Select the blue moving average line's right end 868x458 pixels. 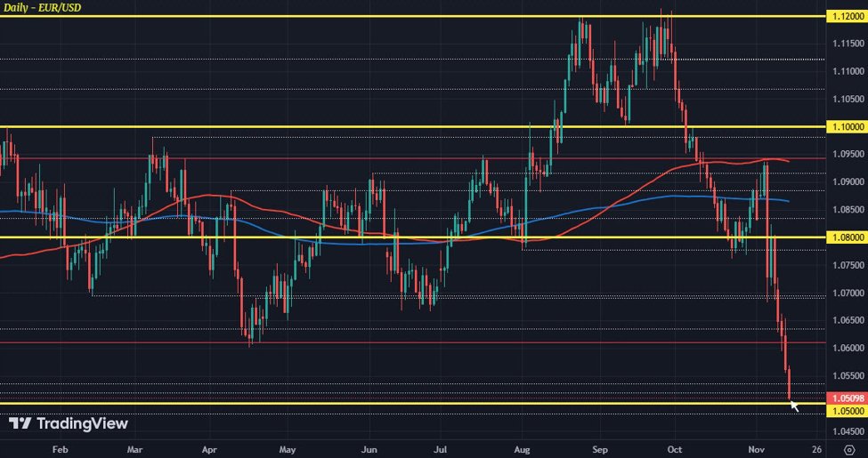point(788,201)
